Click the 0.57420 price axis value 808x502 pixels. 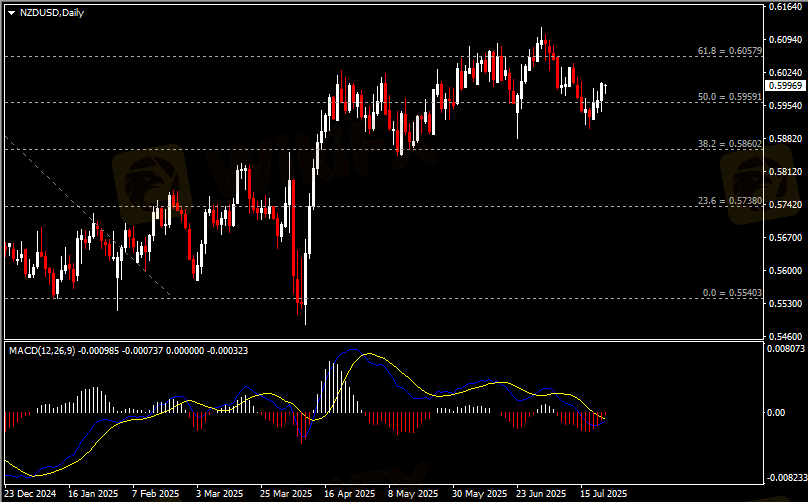click(785, 205)
